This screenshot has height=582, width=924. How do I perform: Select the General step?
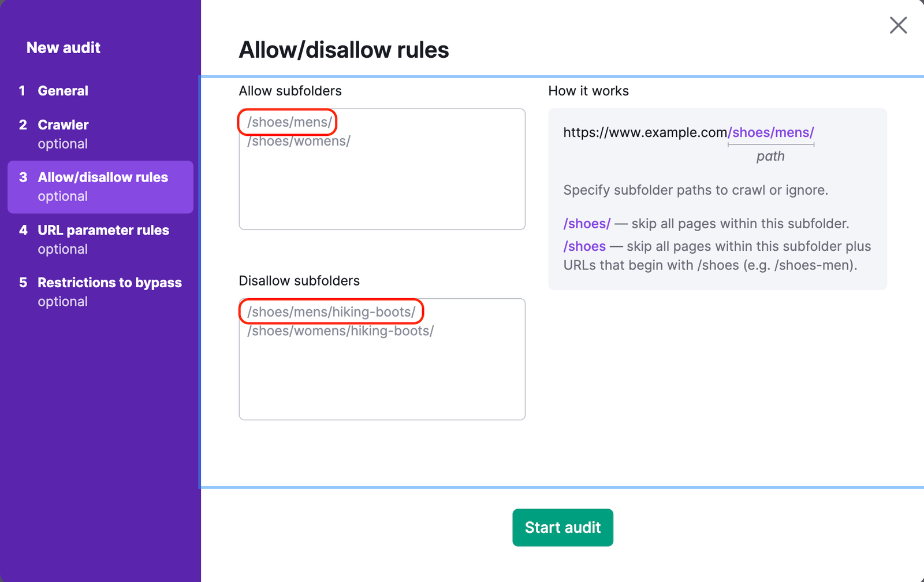(x=63, y=90)
